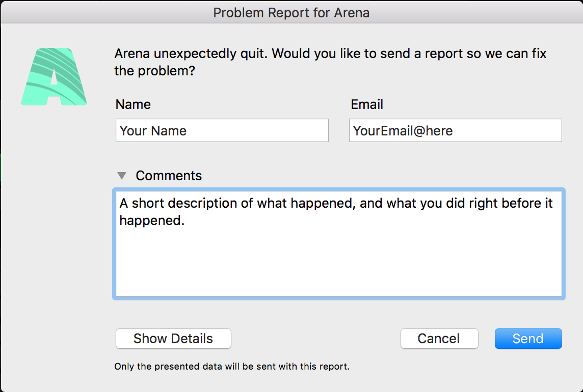583x392 pixels.
Task: Click the "Problem Report for Arena" title
Action: (x=291, y=13)
